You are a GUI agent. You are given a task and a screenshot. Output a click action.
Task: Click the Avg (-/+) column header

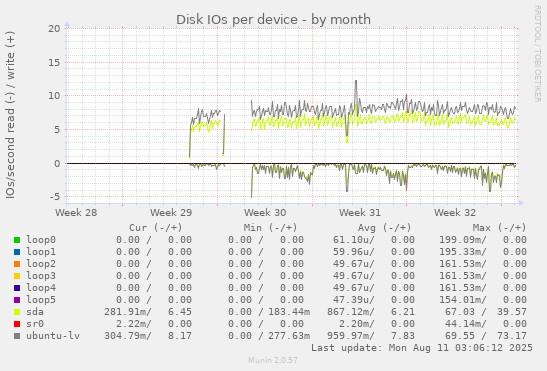(385, 228)
